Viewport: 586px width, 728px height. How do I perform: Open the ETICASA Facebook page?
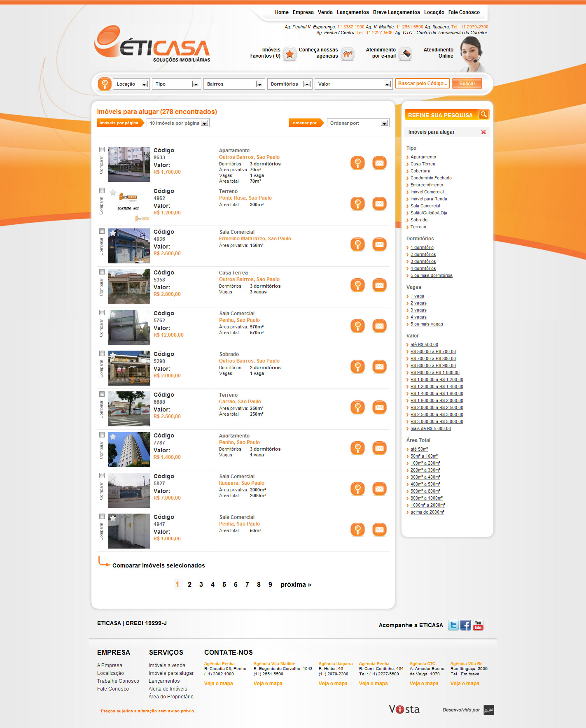(x=466, y=626)
